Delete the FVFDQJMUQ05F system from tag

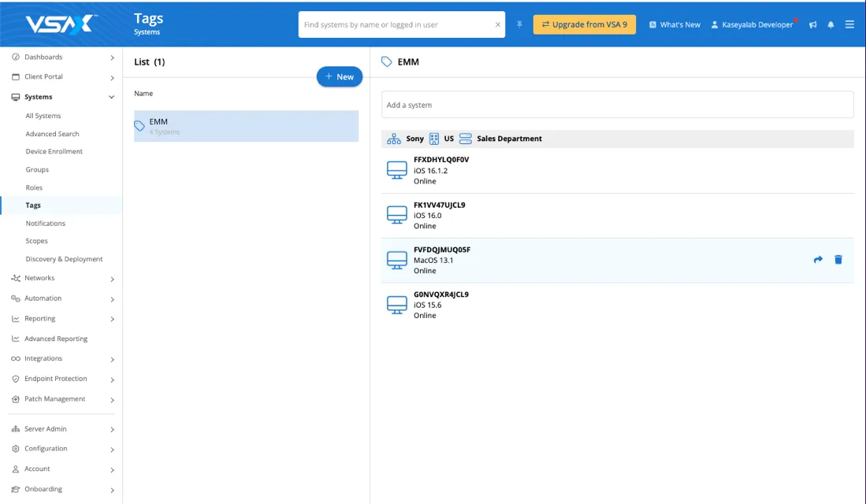(x=838, y=260)
